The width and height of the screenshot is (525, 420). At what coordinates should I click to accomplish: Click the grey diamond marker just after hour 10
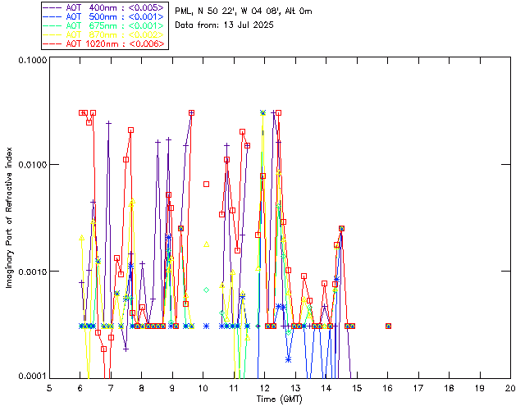(207, 290)
